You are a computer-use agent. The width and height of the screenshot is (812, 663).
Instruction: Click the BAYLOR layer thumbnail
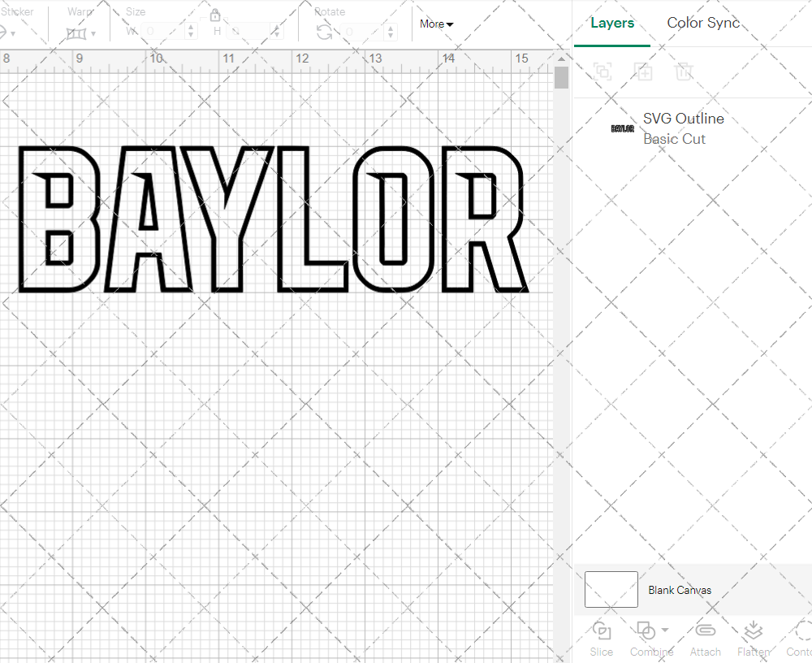pos(621,128)
